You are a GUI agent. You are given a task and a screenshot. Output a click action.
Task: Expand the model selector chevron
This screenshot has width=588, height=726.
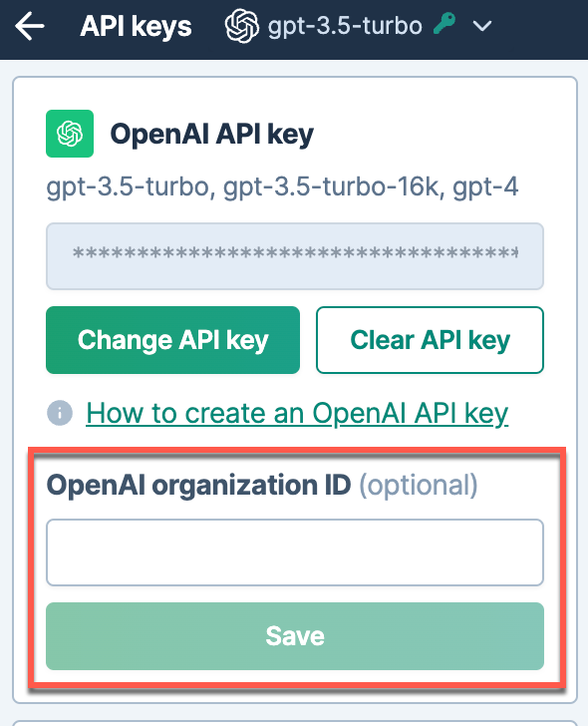pyautogui.click(x=482, y=26)
